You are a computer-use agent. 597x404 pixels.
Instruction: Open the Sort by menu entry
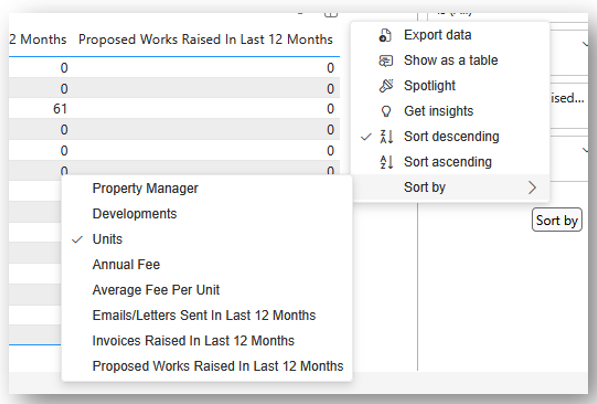coord(450,187)
